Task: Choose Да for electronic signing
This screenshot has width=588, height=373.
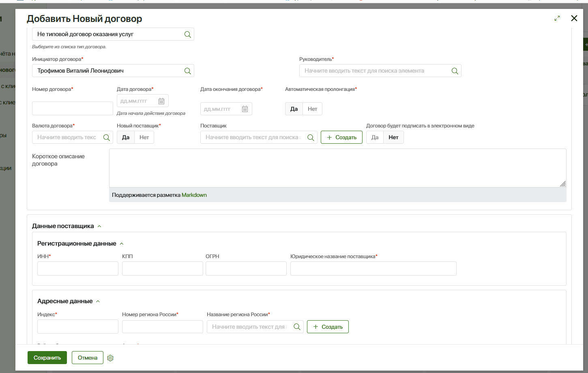Action: coord(375,138)
